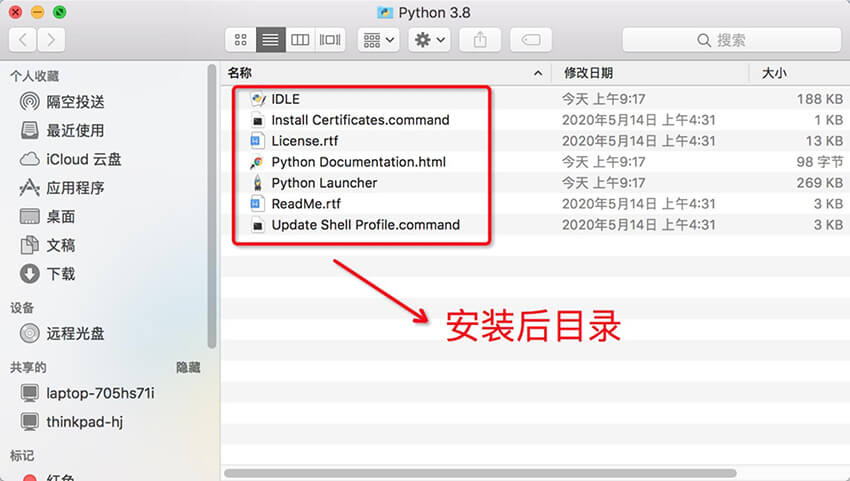Screen dimensions: 850x481
Task: Click the monitor icon beside thinkpad-hj
Action: coord(29,421)
